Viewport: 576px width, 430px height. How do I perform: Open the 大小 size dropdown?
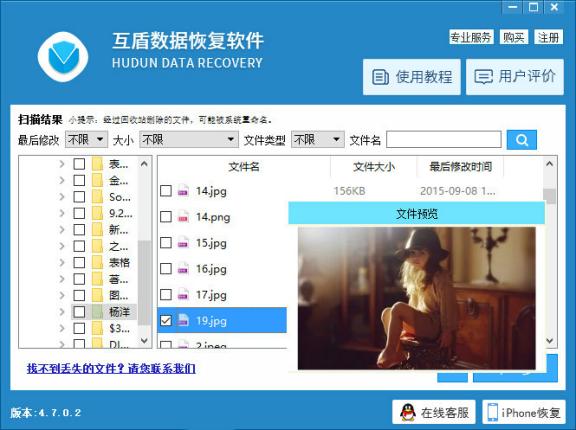(x=189, y=140)
